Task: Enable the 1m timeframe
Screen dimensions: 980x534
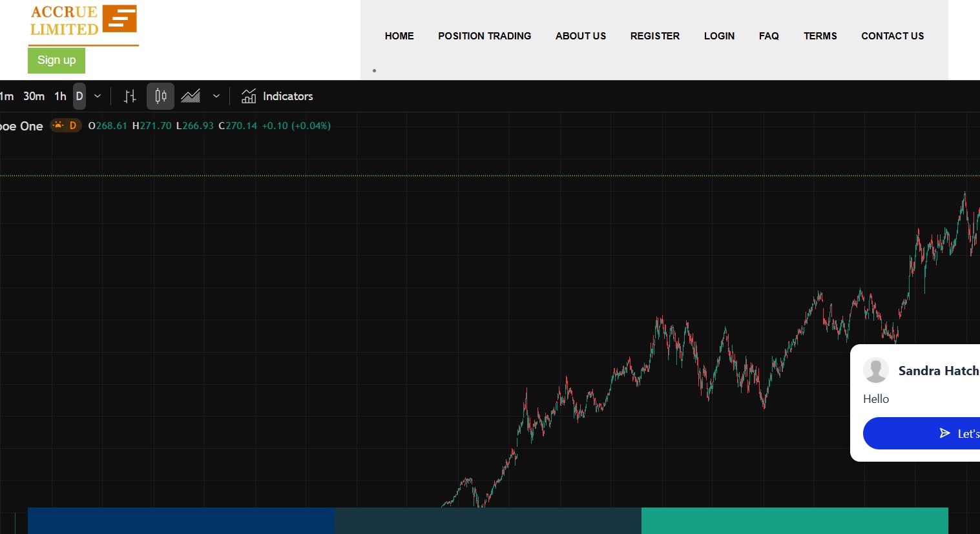Action: [6, 96]
